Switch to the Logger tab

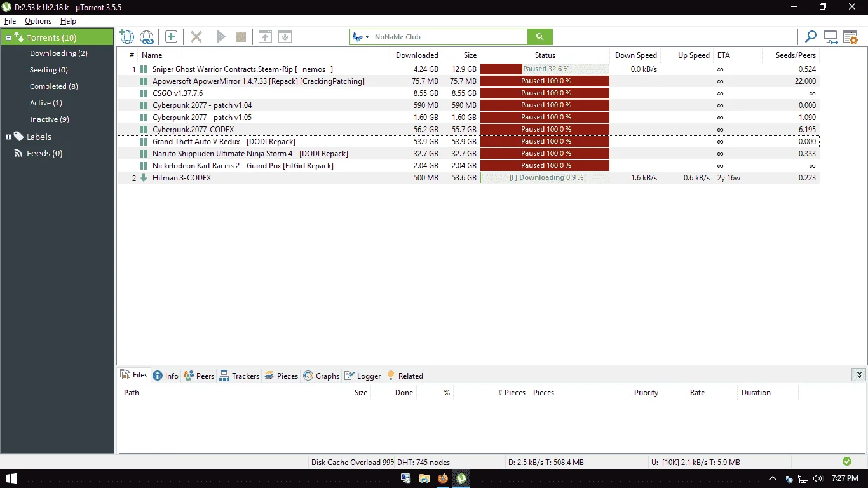(363, 376)
